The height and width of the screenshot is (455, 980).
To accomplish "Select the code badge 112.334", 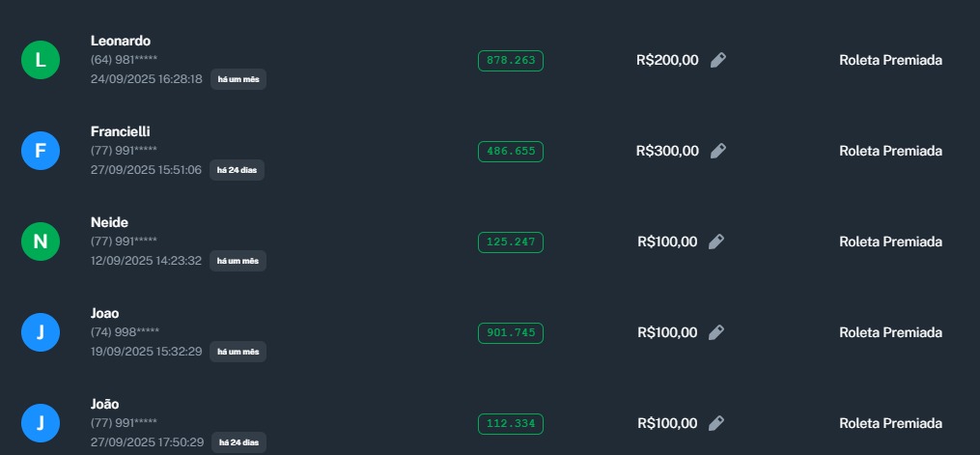I will point(511,424).
